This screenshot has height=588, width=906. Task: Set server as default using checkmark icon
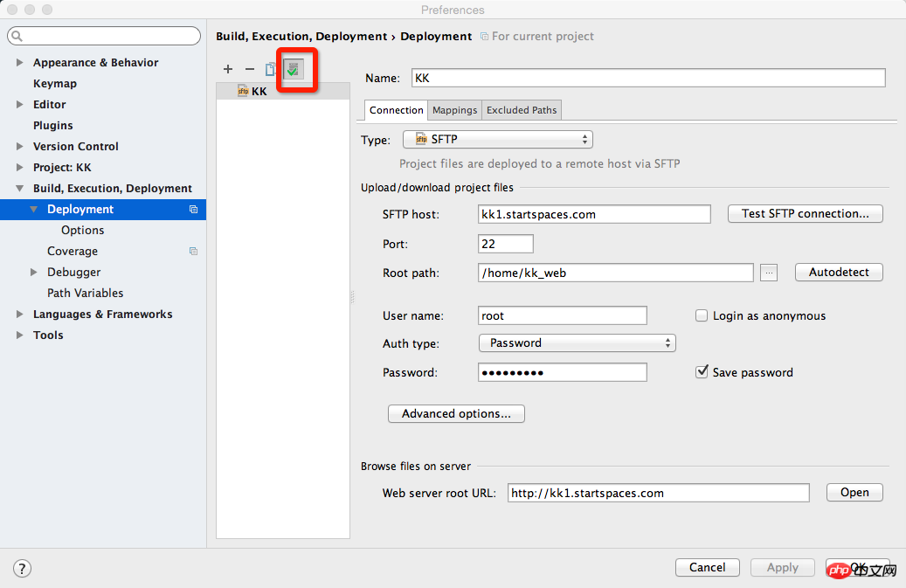tap(294, 69)
